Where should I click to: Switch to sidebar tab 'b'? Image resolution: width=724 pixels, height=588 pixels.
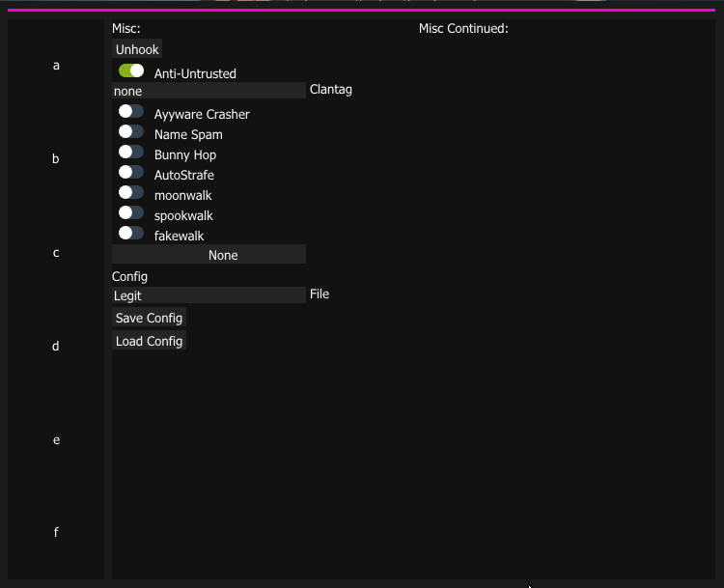[56, 159]
